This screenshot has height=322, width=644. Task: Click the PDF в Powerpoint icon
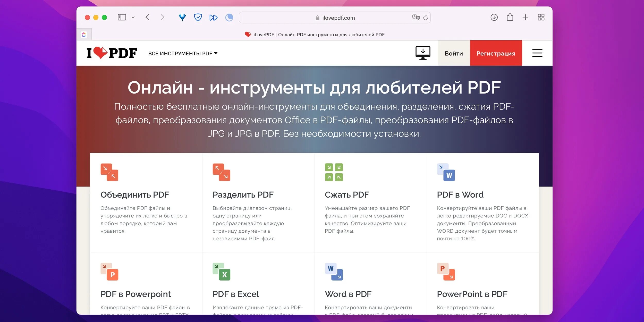109,272
